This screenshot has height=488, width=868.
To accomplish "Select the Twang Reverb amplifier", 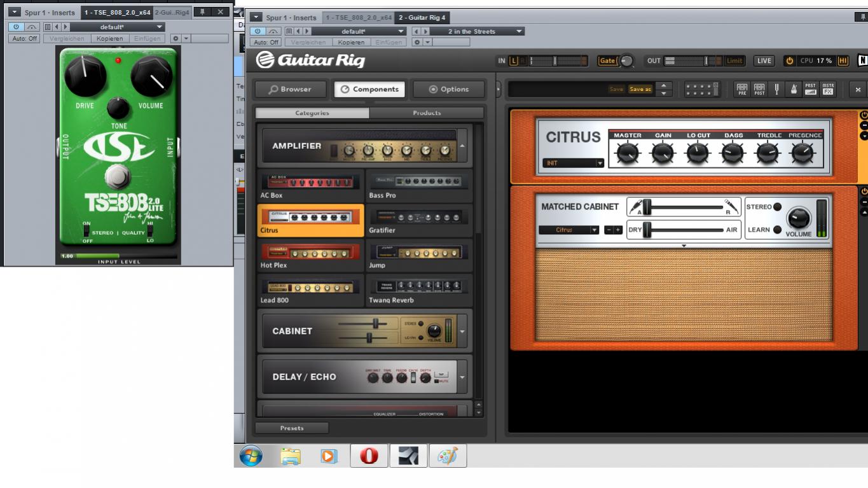I will point(419,291).
